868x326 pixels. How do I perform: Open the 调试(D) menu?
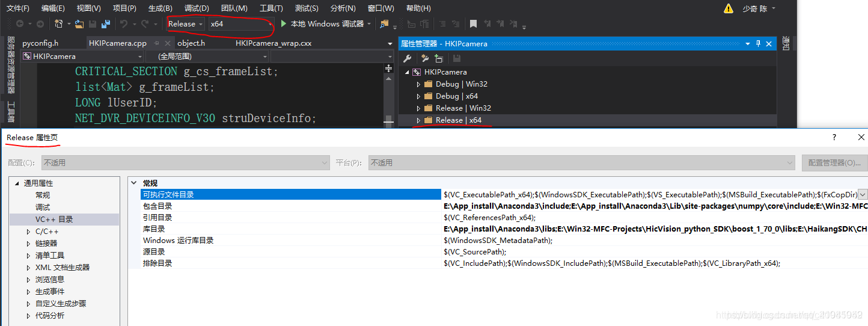tap(197, 8)
